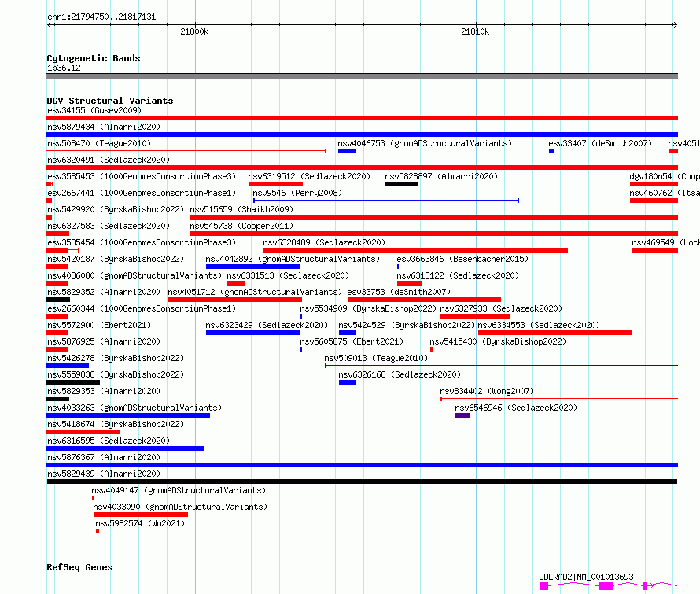700x594 pixels.
Task: Select the nsv5879434 (Almarri2020) variant label
Action: (x=104, y=127)
